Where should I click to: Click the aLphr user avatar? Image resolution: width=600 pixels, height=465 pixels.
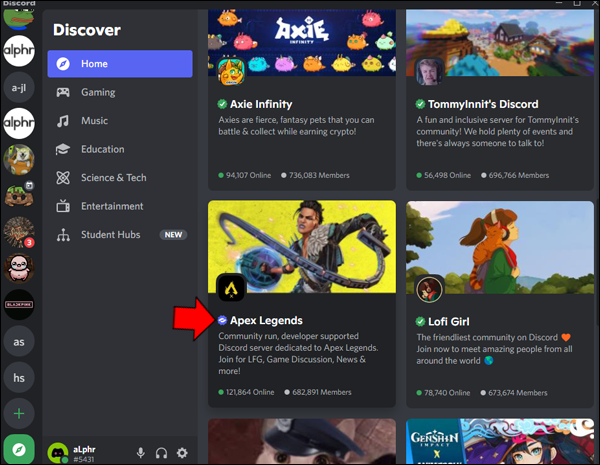coord(58,453)
